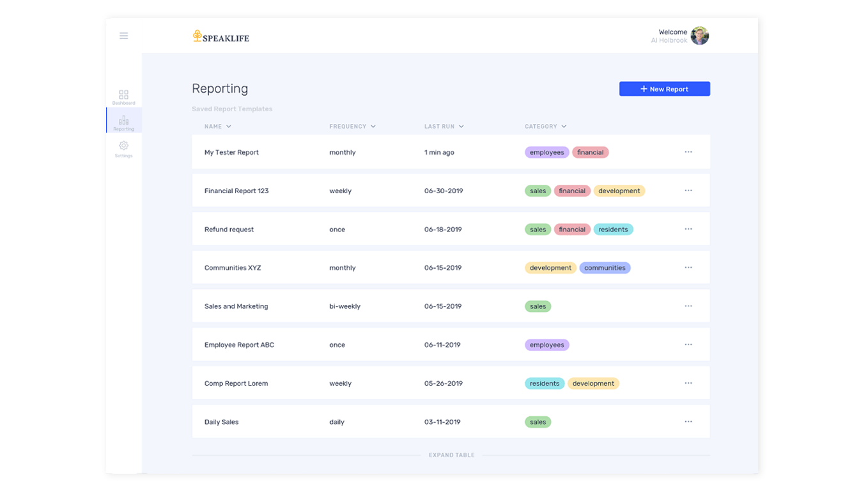Image resolution: width=868 pixels, height=491 pixels.
Task: Click the 06-18-2019 last run date
Action: [x=443, y=229]
